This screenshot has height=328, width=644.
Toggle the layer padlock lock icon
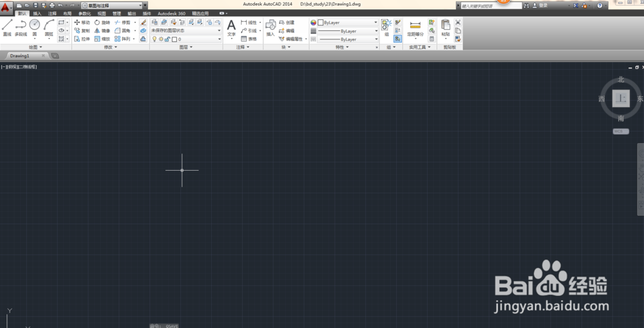[167, 39]
